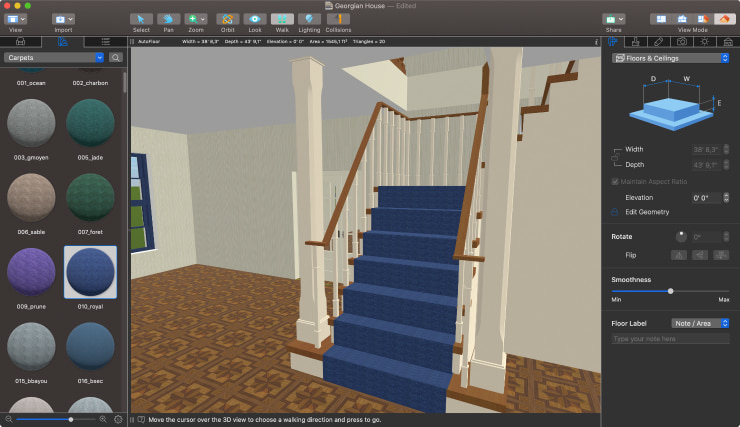Toggle Collisions in the toolbar
The image size is (740, 427).
338,19
